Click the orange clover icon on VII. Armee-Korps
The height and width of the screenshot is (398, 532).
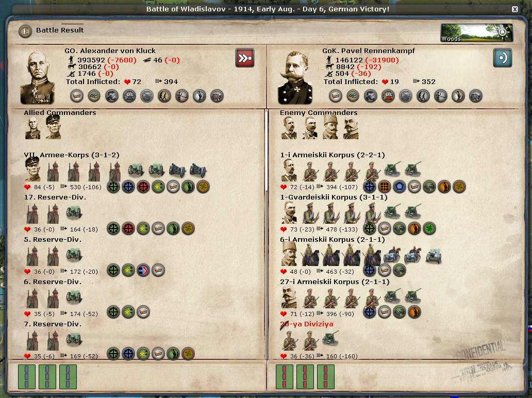[x=203, y=187]
